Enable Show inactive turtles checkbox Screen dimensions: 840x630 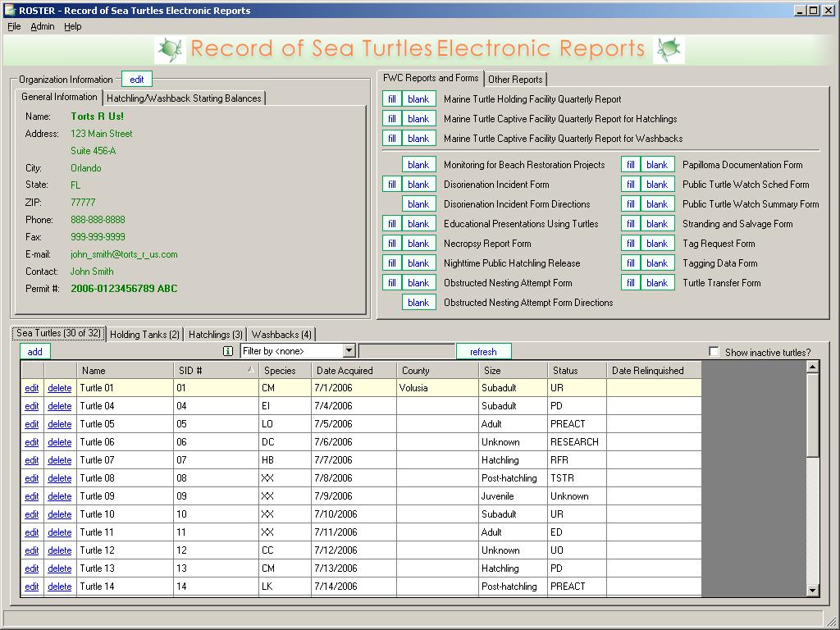(x=714, y=352)
